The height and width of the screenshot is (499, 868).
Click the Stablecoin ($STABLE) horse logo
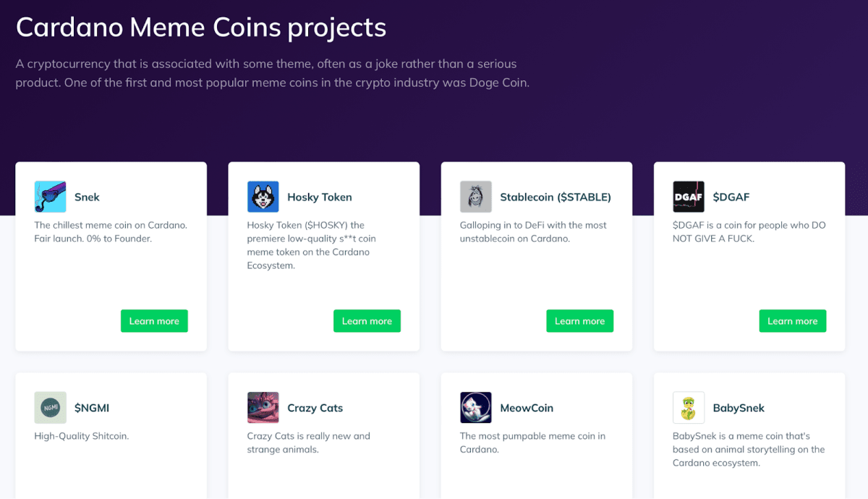click(475, 196)
